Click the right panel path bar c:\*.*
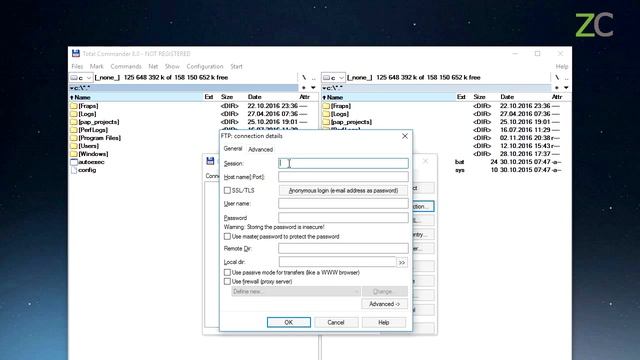Image resolution: width=640 pixels, height=360 pixels. tap(436, 88)
